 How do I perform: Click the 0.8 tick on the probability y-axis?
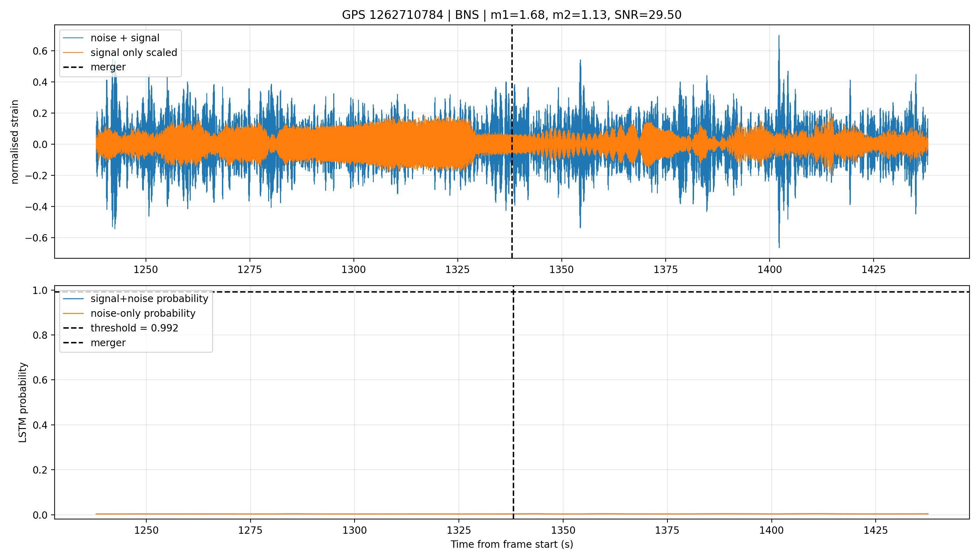[x=40, y=335]
